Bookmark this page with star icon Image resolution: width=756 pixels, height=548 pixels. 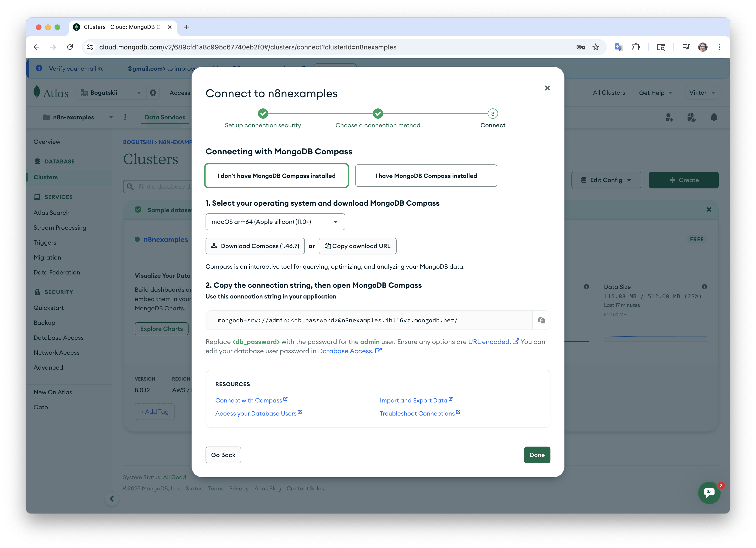tap(596, 47)
